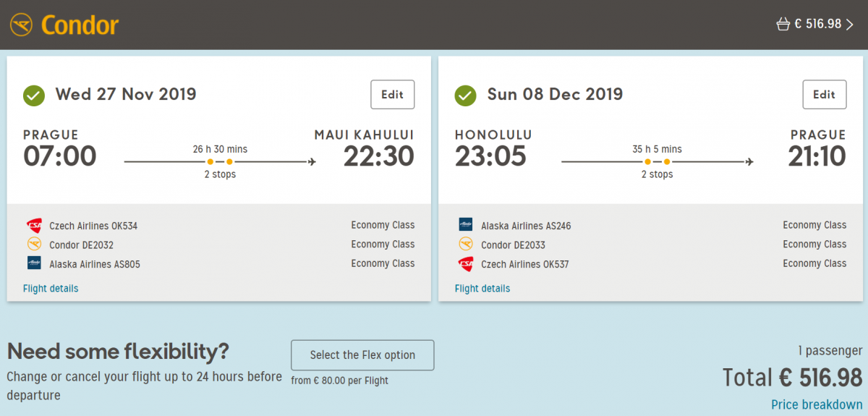Edit the Sun 08 Dec 2019 flight
The width and height of the screenshot is (868, 416).
pos(824,95)
